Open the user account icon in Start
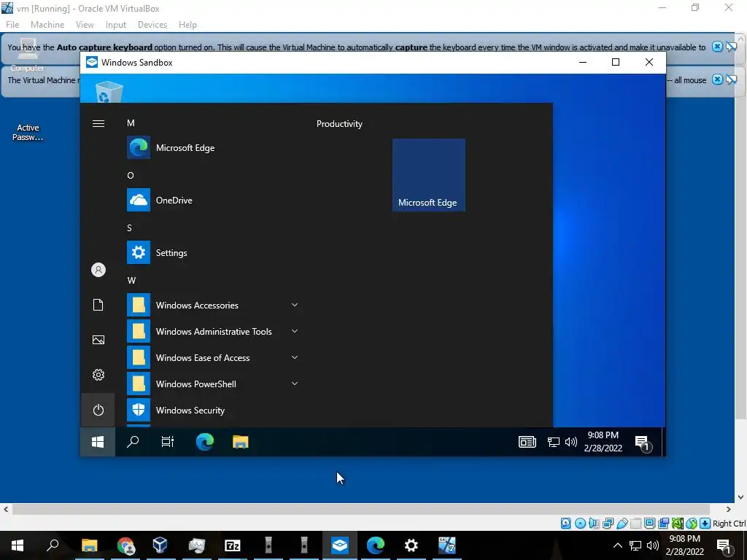747x560 pixels. 98,270
